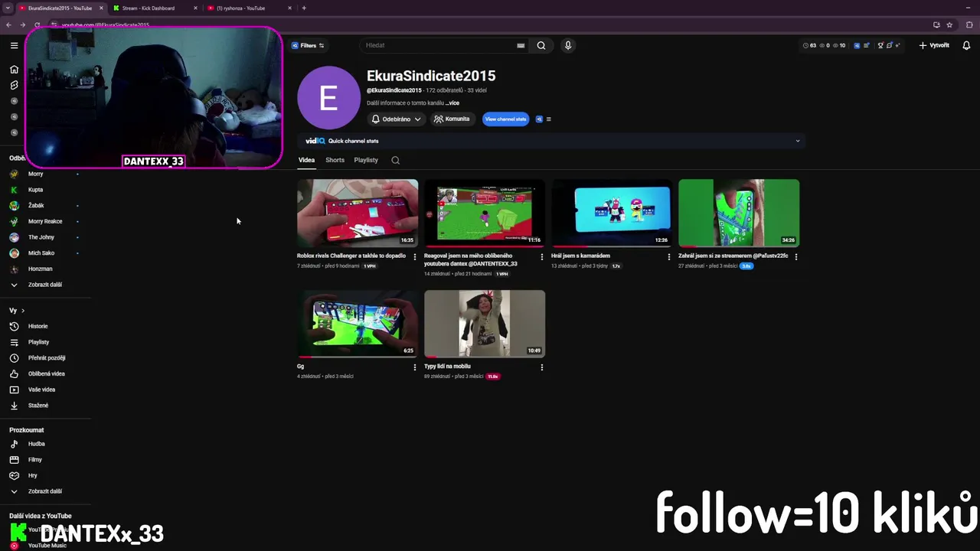
Task: Open new browser tab with plus
Action: pyautogui.click(x=304, y=8)
